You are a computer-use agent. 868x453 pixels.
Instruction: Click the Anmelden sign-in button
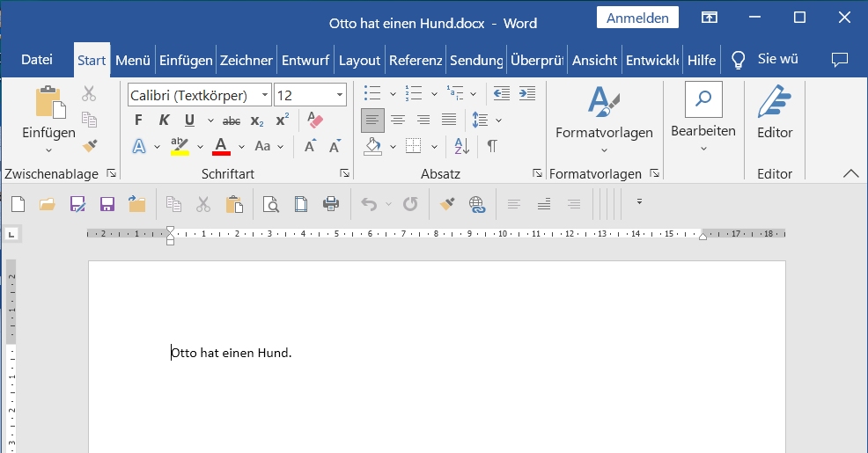pyautogui.click(x=637, y=18)
